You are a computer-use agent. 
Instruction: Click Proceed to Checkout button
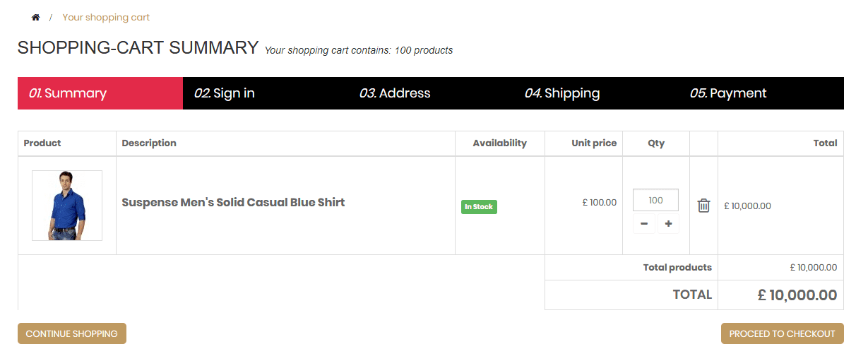pos(783,333)
